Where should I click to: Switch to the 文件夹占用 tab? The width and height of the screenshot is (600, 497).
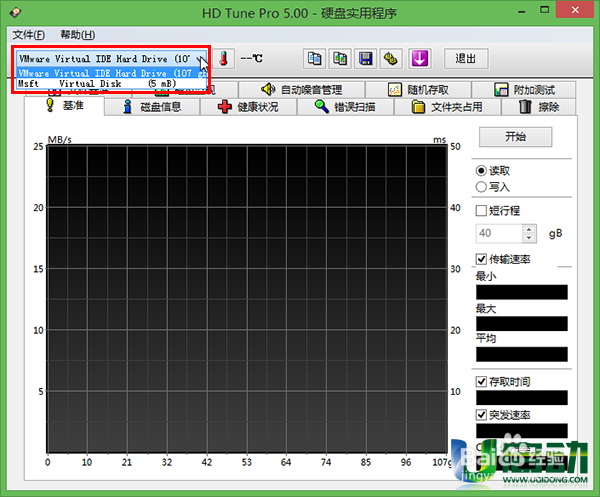(447, 107)
